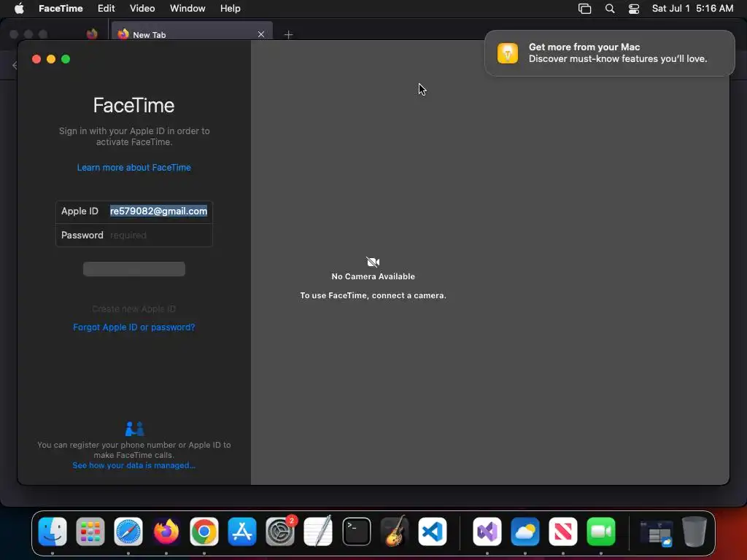This screenshot has height=560, width=747.
Task: Open the Edit menu
Action: (106, 9)
